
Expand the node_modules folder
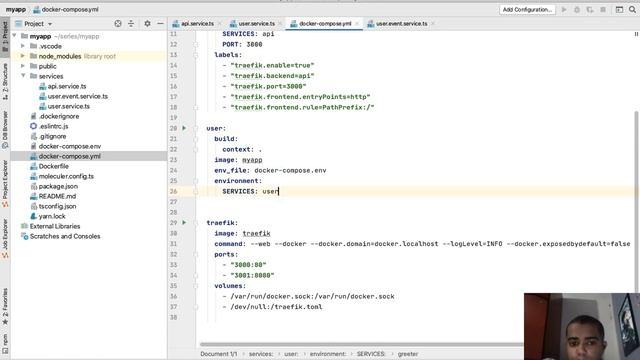[23, 56]
